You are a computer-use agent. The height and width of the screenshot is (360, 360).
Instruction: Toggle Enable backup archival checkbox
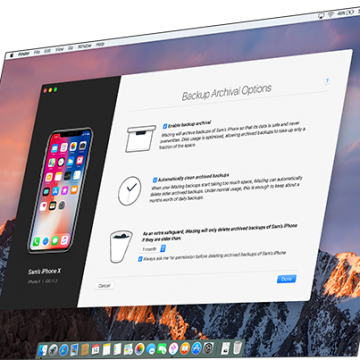pos(165,126)
